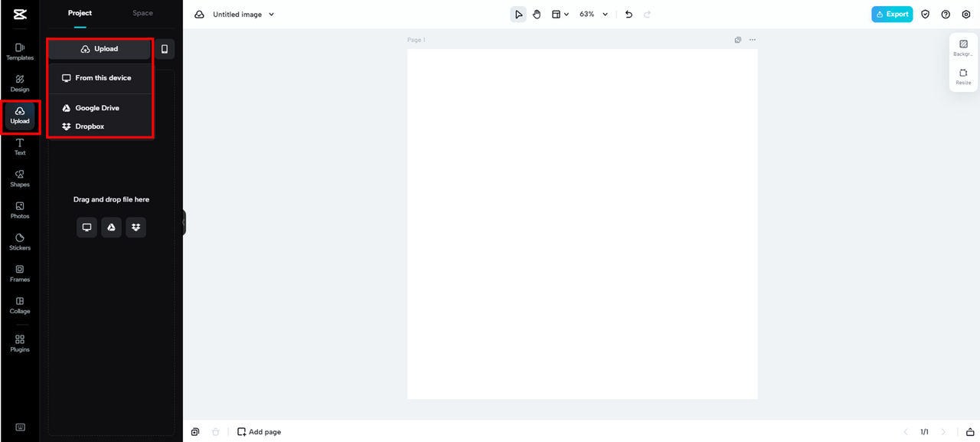
Task: Click the pages overview icon bottom left
Action: (x=195, y=432)
